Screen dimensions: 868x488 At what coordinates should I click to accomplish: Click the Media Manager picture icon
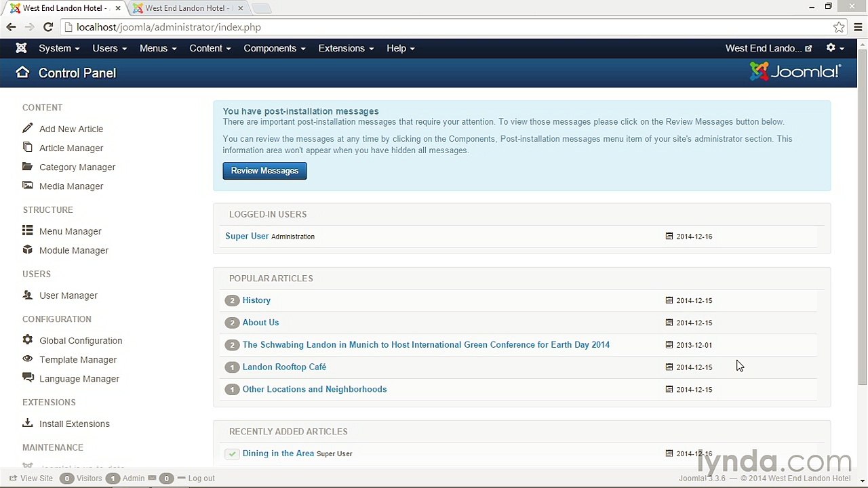click(x=27, y=185)
